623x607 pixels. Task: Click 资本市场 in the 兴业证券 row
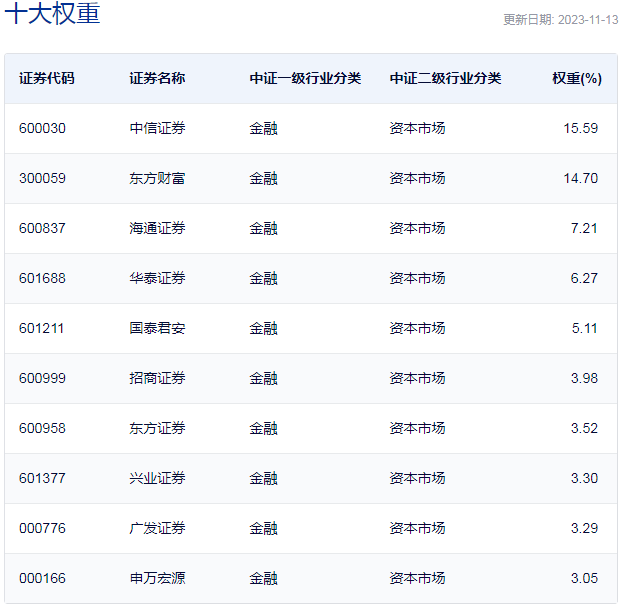(417, 479)
